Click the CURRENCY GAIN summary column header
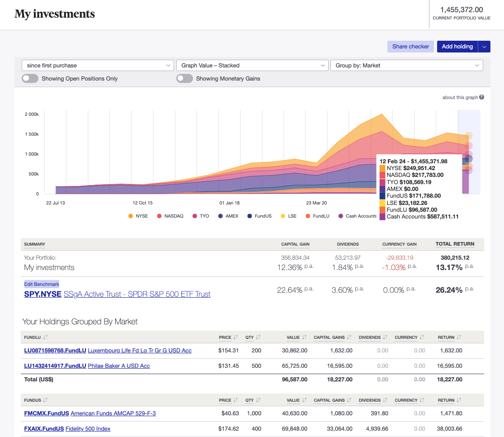The image size is (504, 437). point(399,244)
